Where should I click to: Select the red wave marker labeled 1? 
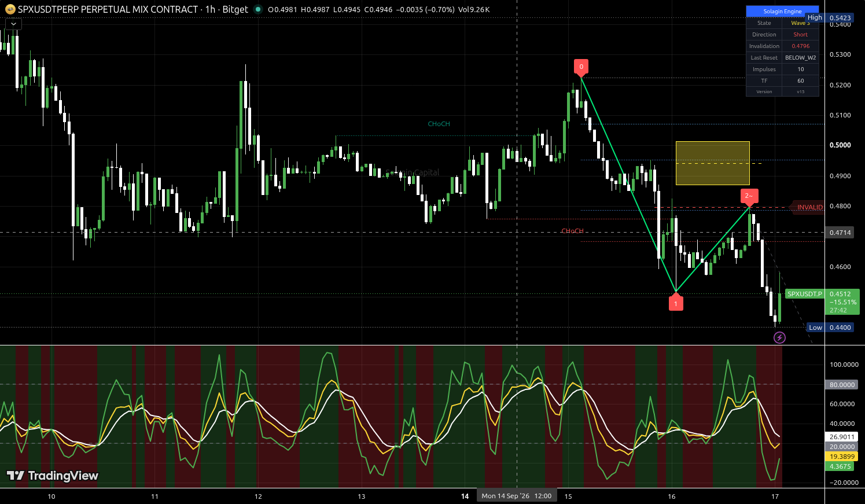click(676, 302)
